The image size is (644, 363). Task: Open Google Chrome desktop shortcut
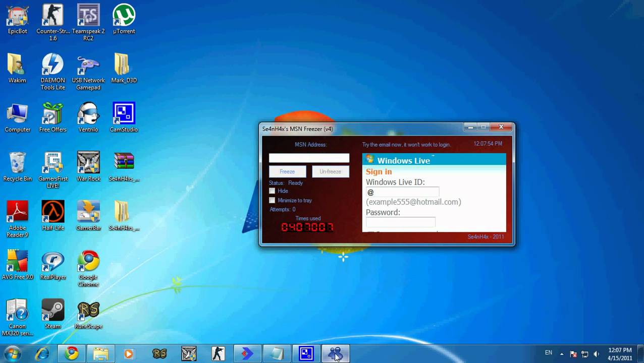88,269
